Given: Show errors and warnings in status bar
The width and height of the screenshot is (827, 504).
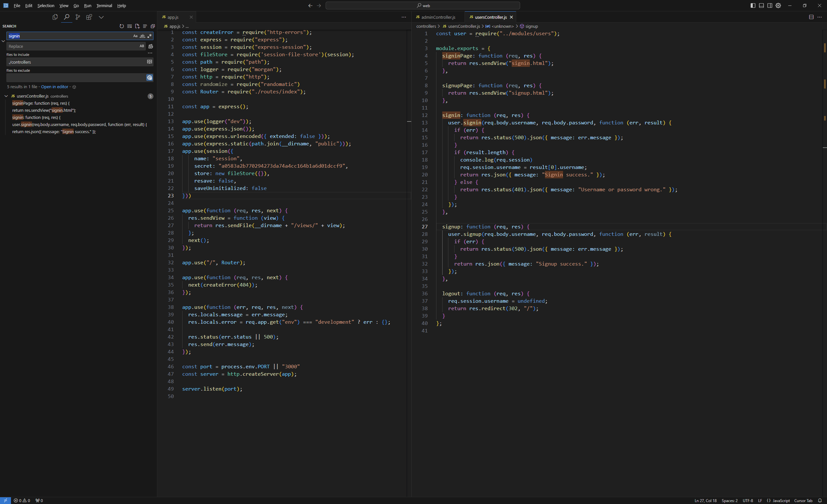Looking at the screenshot, I should [x=22, y=500].
